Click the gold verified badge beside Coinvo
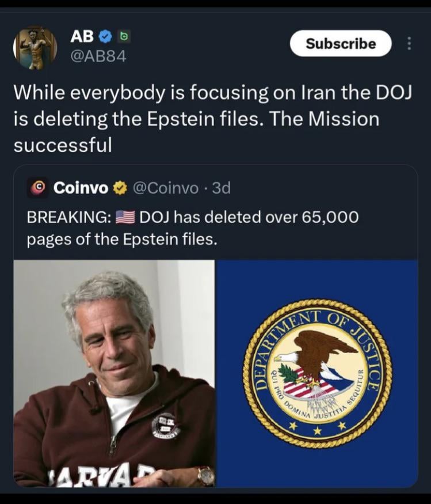Screen dimensions: 431x504 (x=120, y=188)
